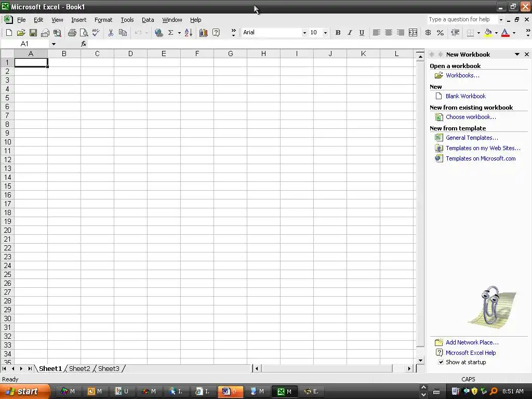Click the Choose workbook... link
The width and height of the screenshot is (532, 399).
click(471, 117)
